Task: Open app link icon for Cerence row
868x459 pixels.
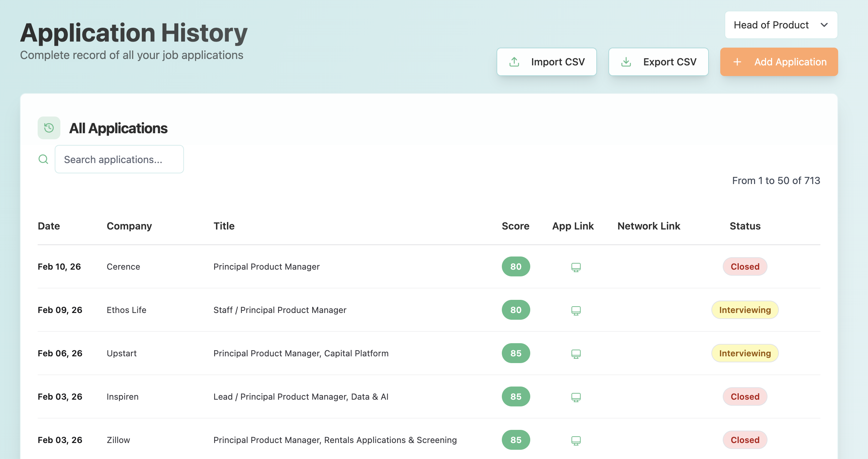Action: pyautogui.click(x=576, y=267)
